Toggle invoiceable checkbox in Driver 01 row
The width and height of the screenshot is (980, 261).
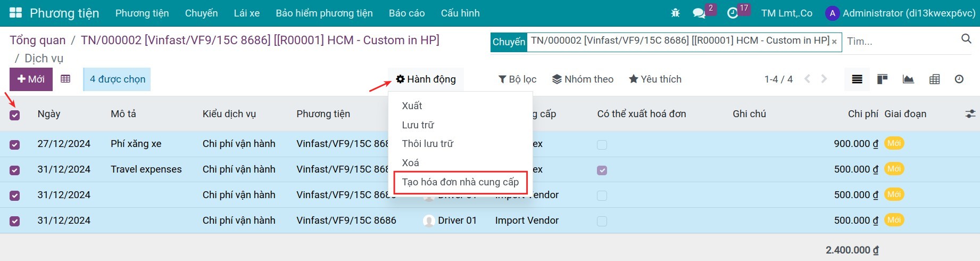click(x=602, y=222)
